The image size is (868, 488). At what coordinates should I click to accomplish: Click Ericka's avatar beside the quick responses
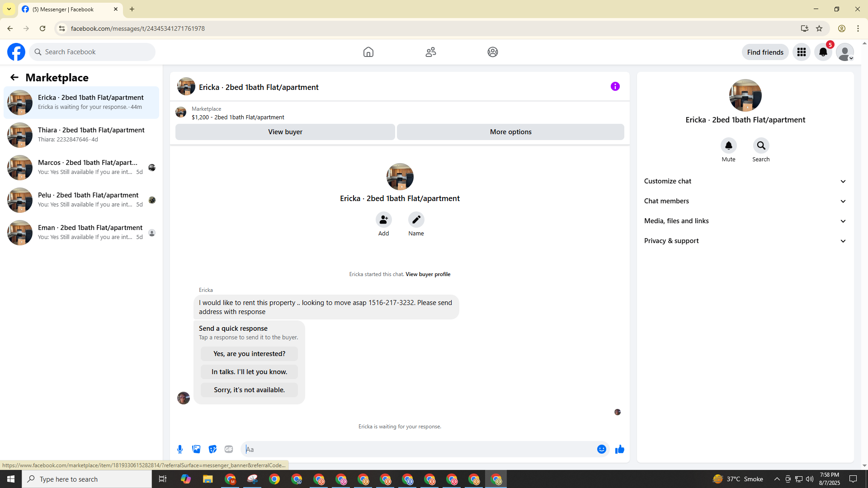tap(184, 398)
